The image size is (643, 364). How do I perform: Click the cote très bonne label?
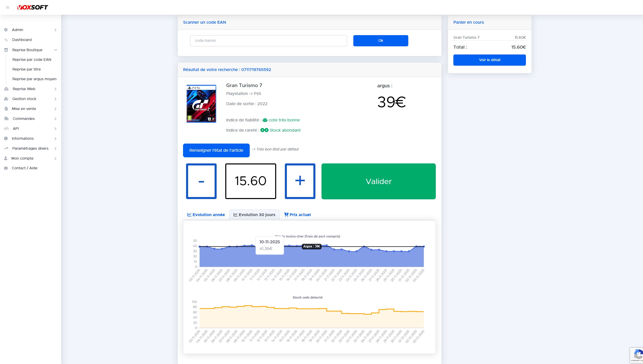(284, 120)
